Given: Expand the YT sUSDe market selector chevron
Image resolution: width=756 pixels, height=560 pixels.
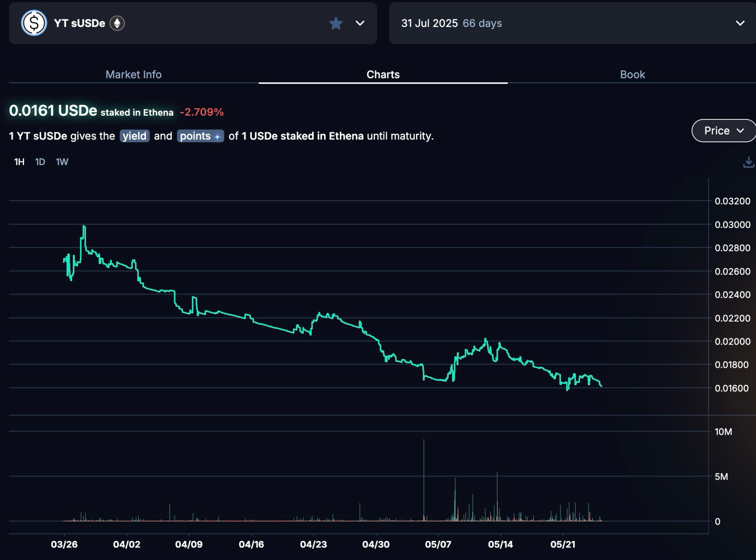Looking at the screenshot, I should click(360, 23).
